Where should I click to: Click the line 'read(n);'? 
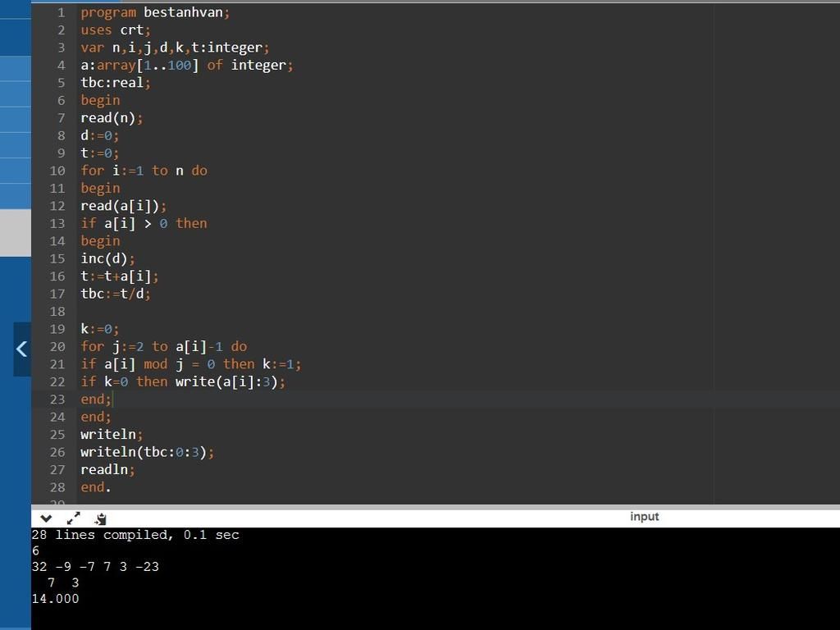[x=112, y=118]
